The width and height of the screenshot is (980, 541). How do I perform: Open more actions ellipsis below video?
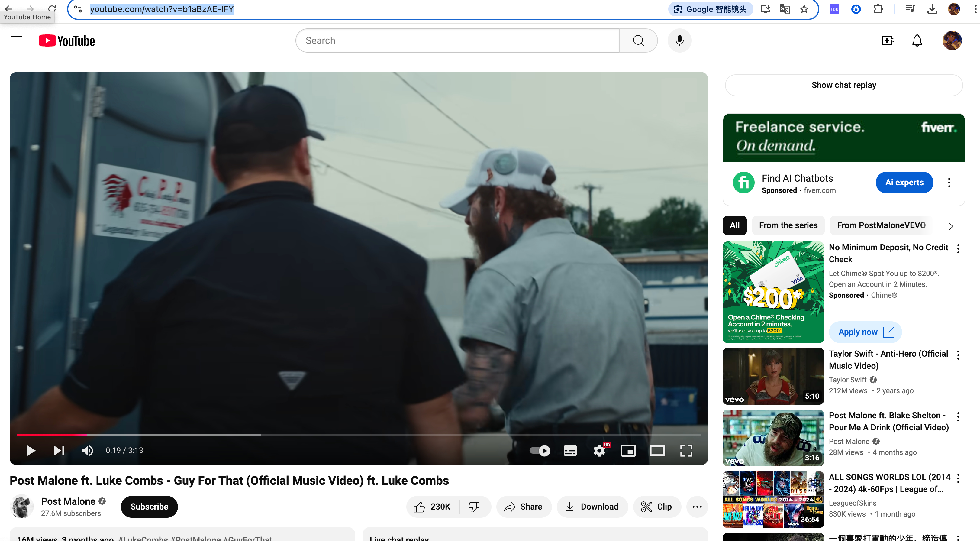tap(697, 507)
